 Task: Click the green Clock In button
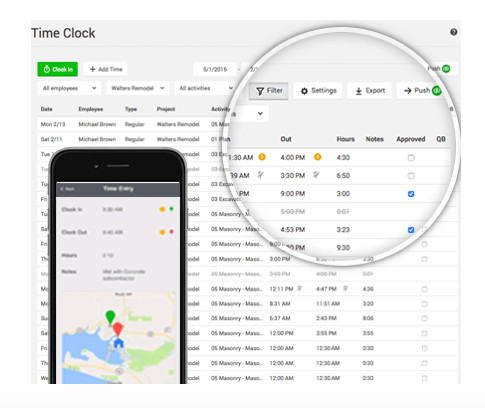pyautogui.click(x=57, y=69)
